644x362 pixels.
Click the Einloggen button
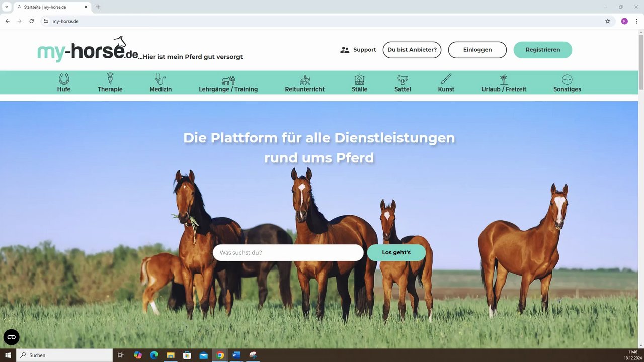[477, 50]
